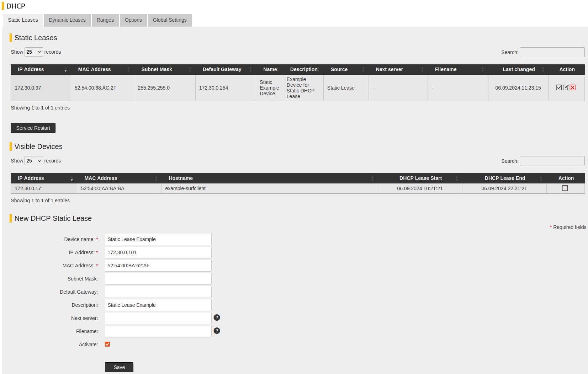Sort Static Leases by Filename

click(x=458, y=69)
